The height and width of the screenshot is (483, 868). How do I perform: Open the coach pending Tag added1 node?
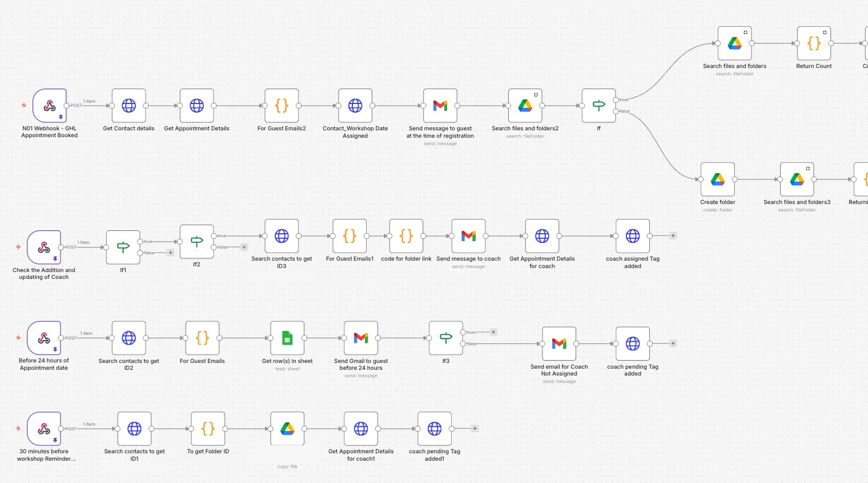[x=435, y=429]
